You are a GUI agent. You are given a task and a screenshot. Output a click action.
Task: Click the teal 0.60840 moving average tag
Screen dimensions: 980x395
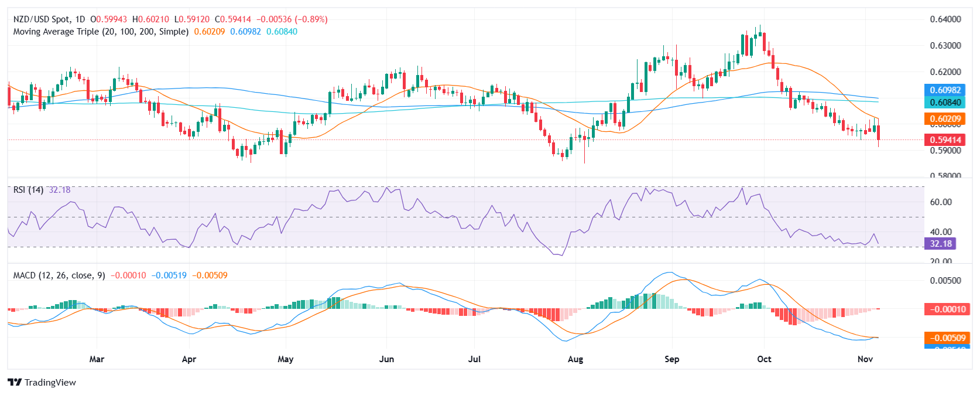(945, 102)
